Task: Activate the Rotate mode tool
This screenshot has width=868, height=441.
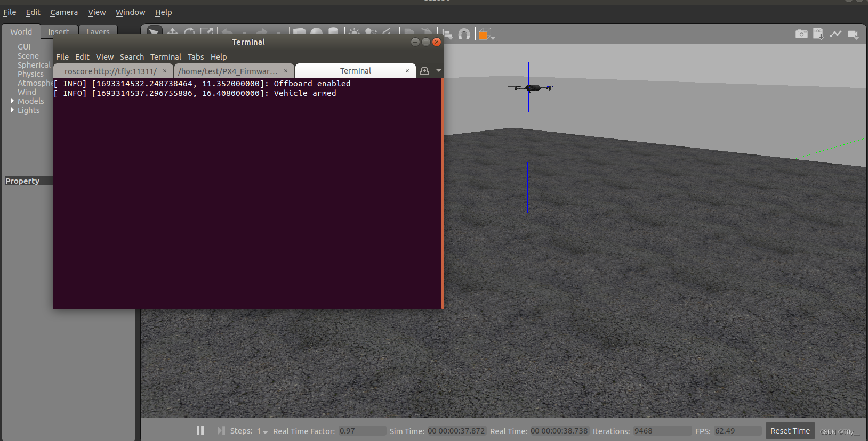Action: tap(189, 32)
